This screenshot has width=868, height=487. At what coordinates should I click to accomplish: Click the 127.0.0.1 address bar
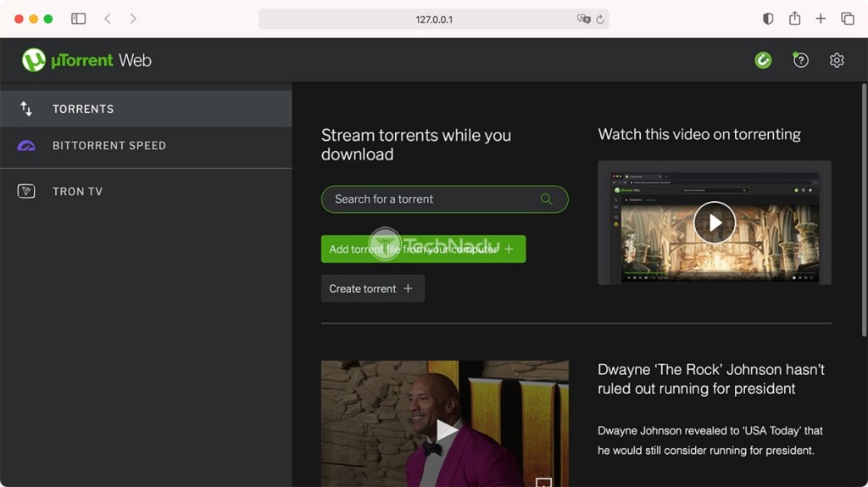click(x=433, y=20)
